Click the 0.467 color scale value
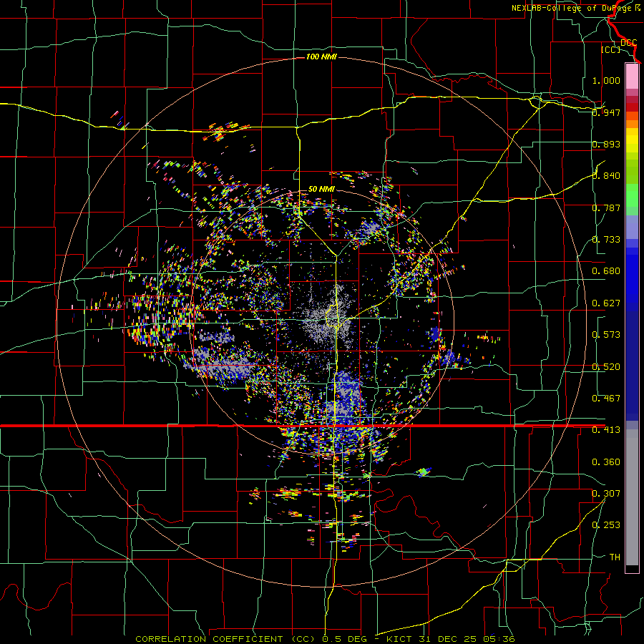 [x=606, y=398]
